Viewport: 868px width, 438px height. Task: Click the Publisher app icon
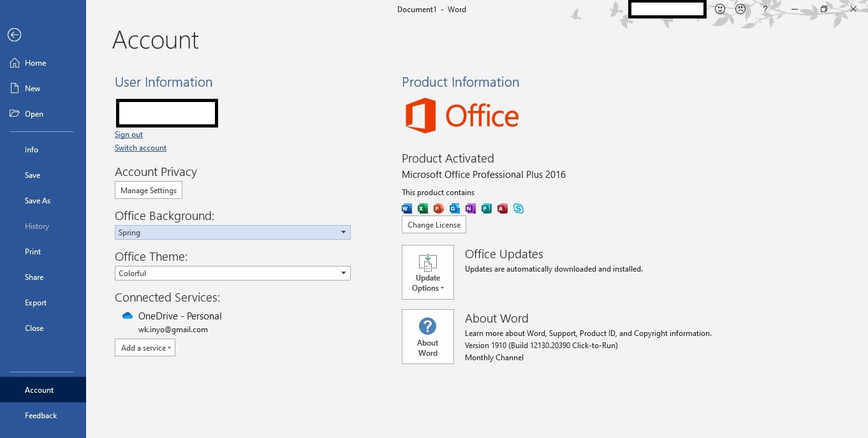coord(486,208)
